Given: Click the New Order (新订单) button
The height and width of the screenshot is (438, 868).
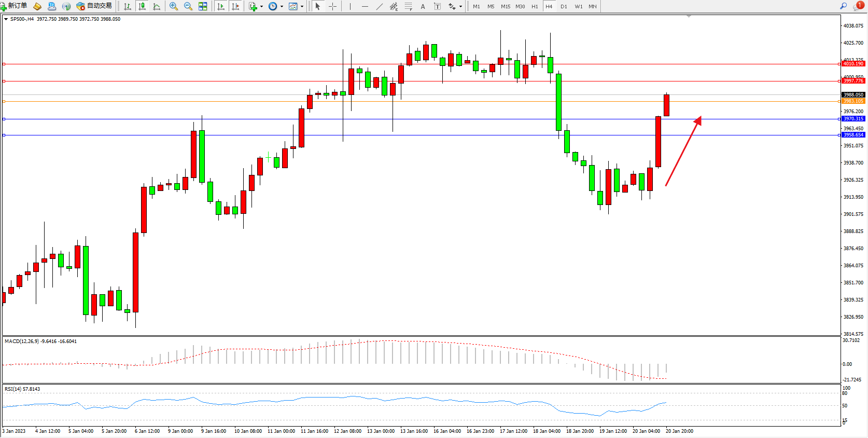Looking at the screenshot, I should [x=14, y=6].
